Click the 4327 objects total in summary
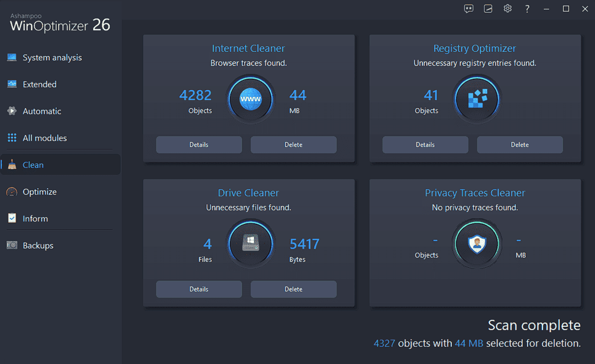Screen dimensions: 595x364 pyautogui.click(x=384, y=343)
